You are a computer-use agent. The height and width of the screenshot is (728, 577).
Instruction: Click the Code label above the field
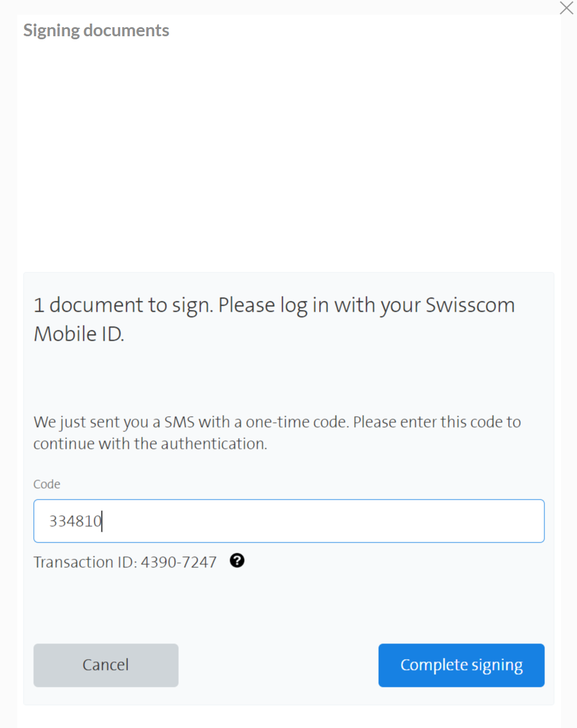tap(47, 484)
